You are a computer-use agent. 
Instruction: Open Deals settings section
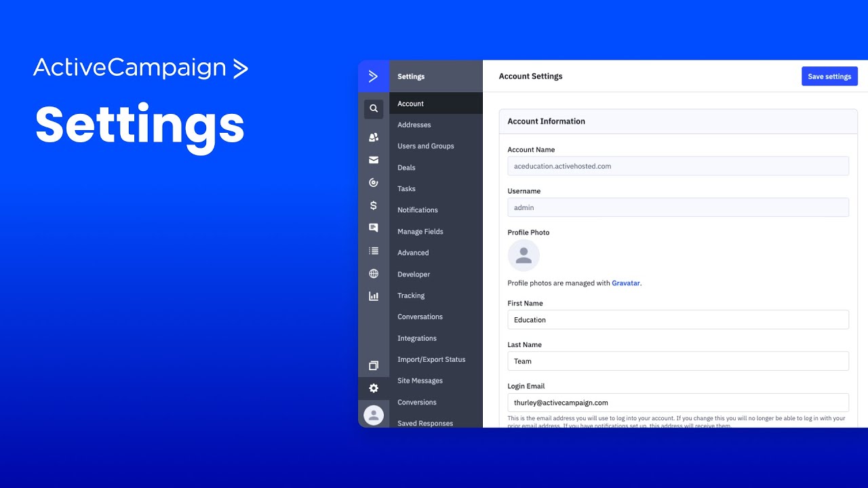pyautogui.click(x=436, y=167)
